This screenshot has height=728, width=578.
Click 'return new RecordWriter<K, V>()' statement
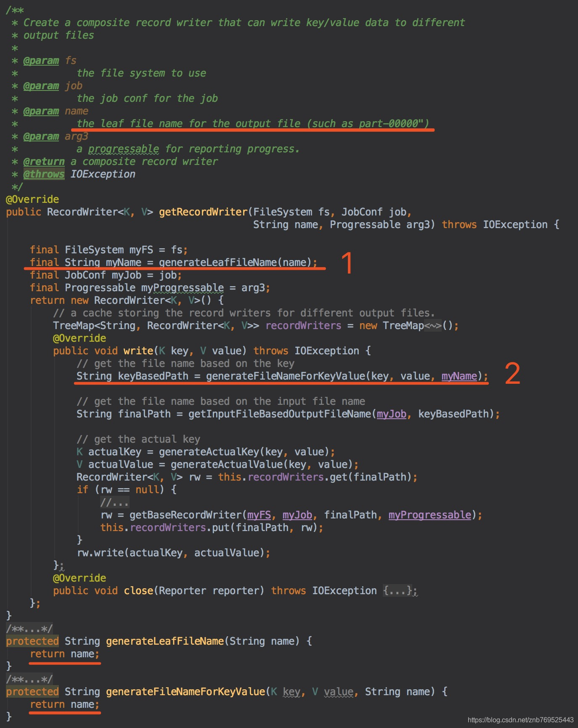tap(120, 300)
